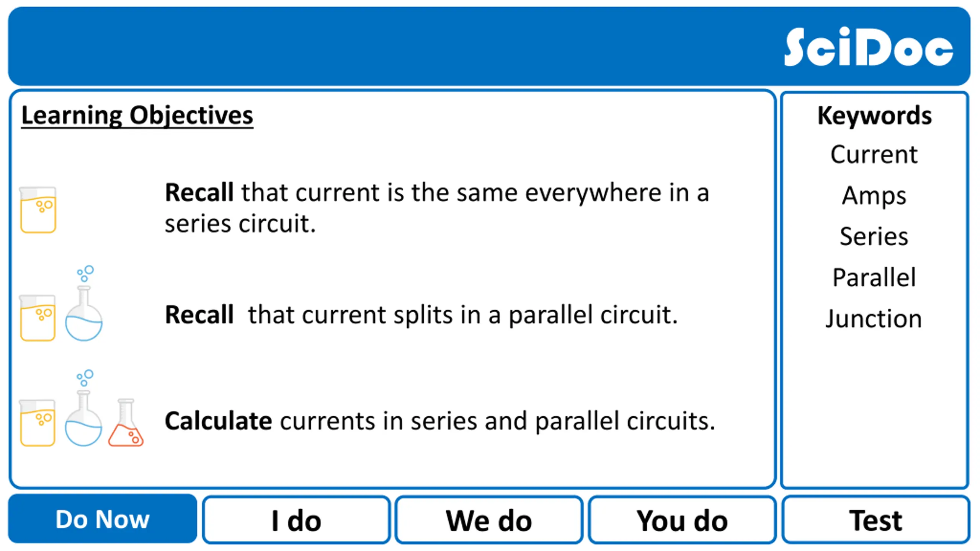The width and height of the screenshot is (980, 551).
Task: Click the yellow beaker in third objective row
Action: 38,423
